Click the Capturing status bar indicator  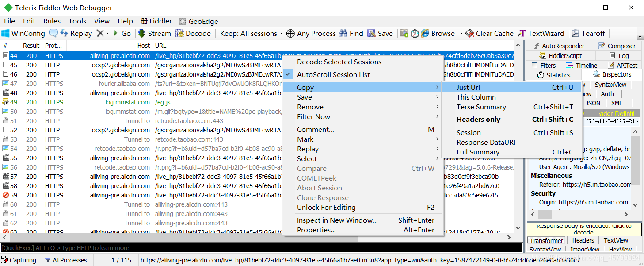coord(19,260)
